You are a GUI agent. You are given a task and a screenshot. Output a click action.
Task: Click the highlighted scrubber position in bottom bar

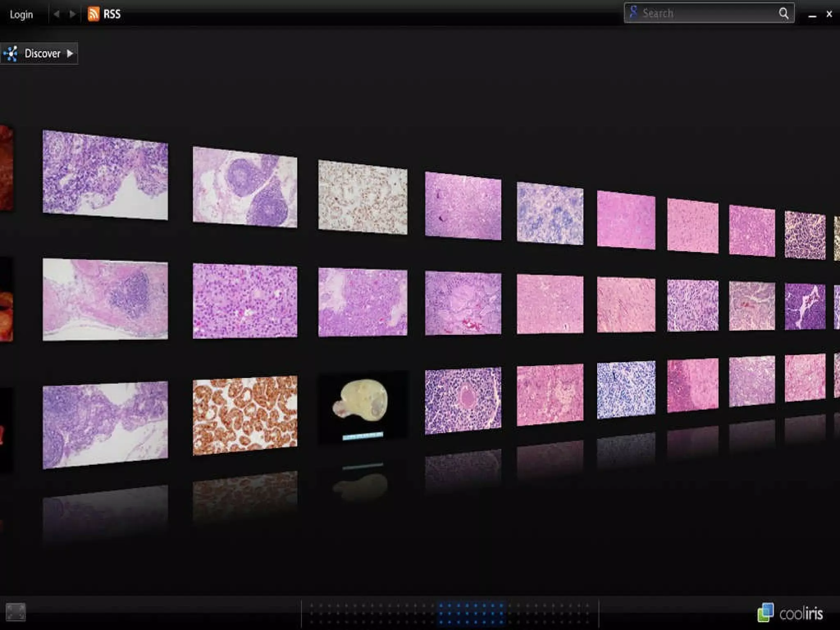[x=472, y=614]
